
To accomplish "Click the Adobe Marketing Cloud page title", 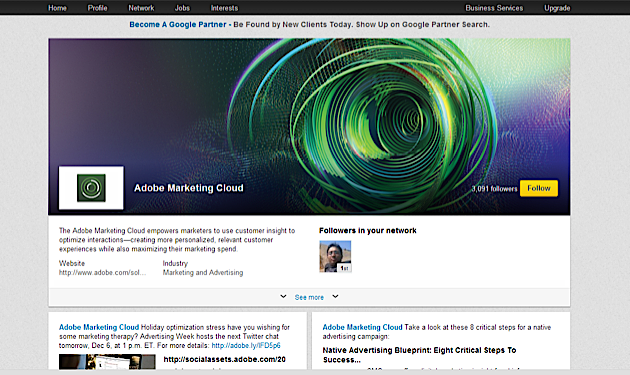I will click(x=188, y=188).
